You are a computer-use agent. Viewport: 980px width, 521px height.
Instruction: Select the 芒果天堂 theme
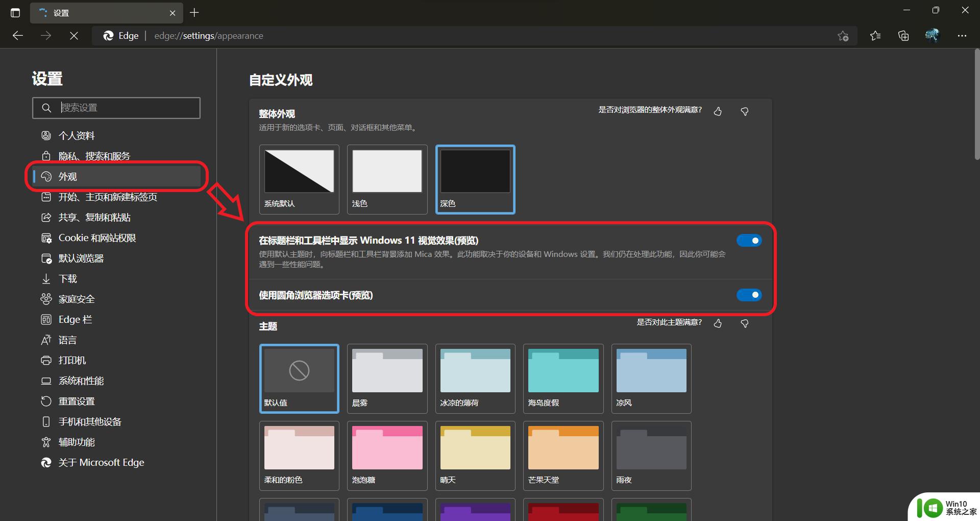click(563, 456)
